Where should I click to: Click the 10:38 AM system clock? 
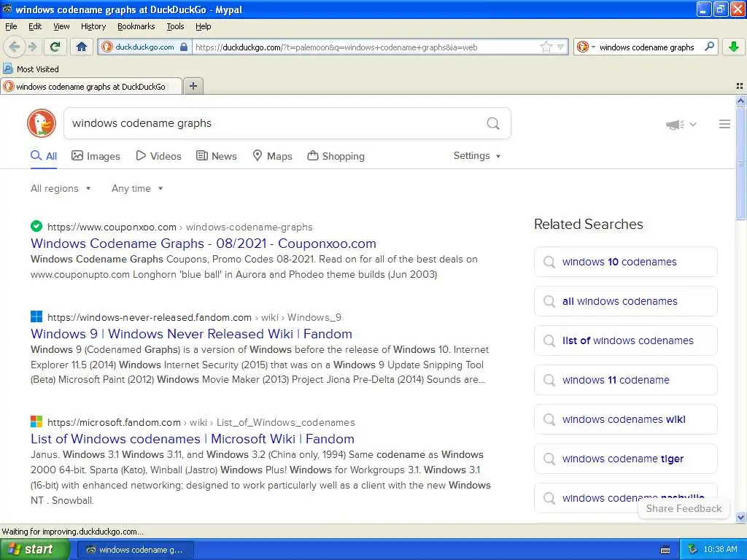[x=720, y=550]
